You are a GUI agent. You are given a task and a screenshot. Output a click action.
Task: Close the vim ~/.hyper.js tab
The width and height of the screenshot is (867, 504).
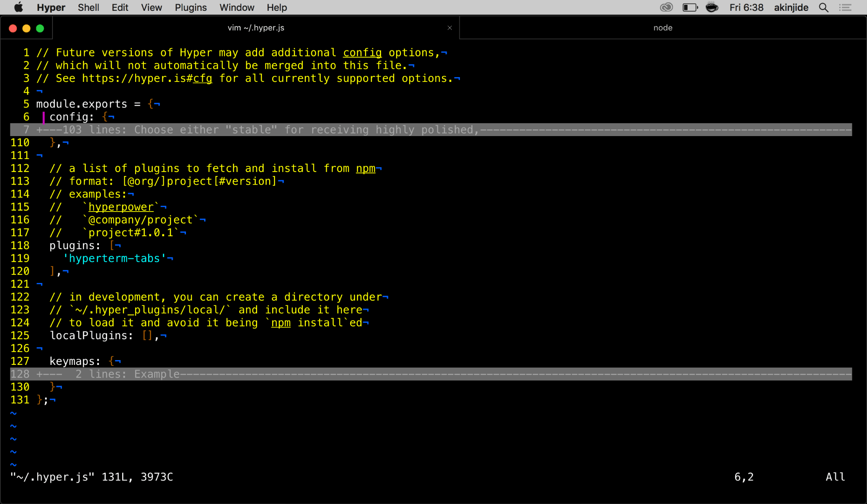click(450, 28)
